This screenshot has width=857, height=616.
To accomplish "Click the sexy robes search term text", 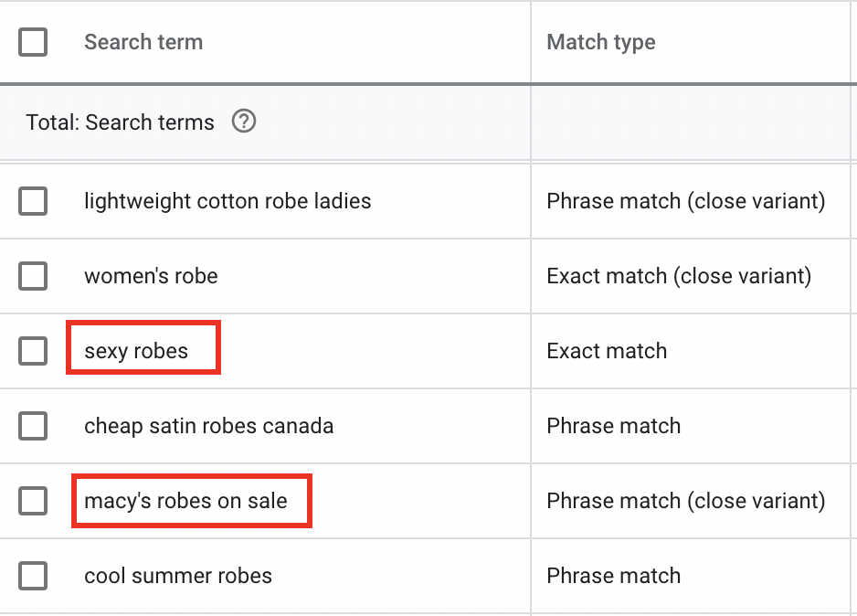I will pyautogui.click(x=136, y=351).
